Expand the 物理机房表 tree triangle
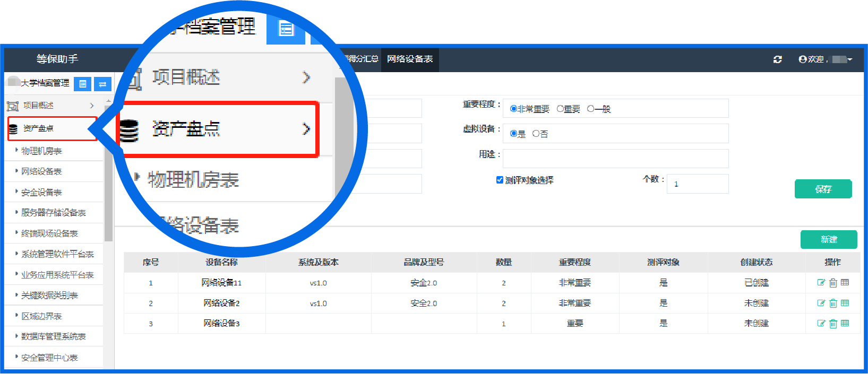The height and width of the screenshot is (374, 868). (16, 150)
